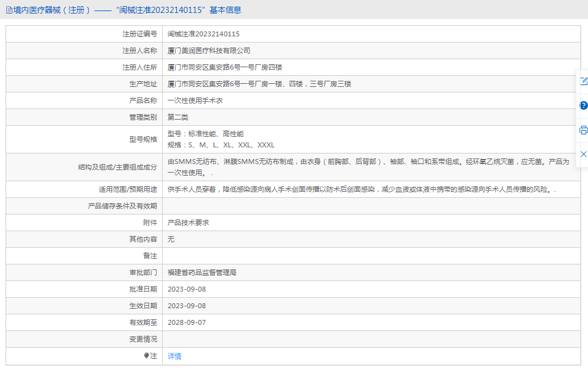
Task: Click the 批准日期 row label
Action: point(143,289)
